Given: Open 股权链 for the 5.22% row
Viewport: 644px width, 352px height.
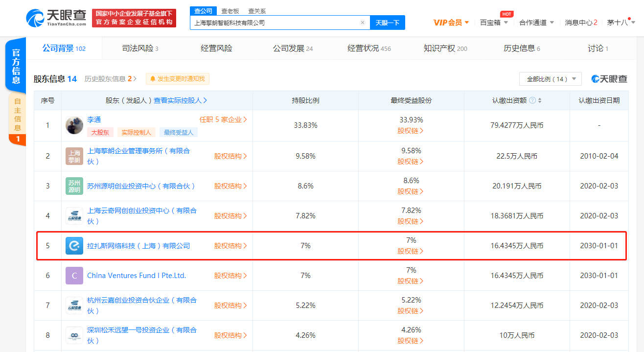Looking at the screenshot, I should click(411, 311).
